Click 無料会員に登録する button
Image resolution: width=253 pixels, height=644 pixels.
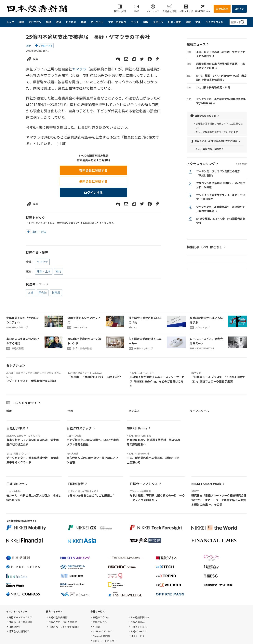(93, 182)
